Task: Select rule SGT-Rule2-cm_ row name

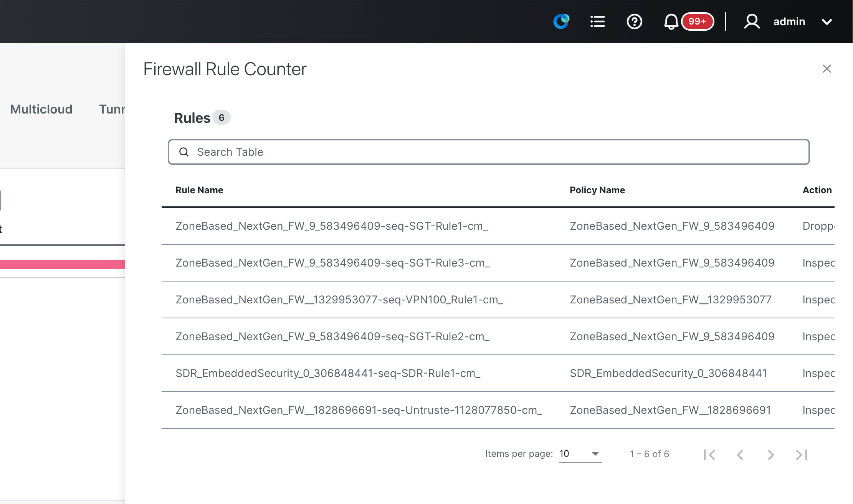Action: pyautogui.click(x=332, y=336)
